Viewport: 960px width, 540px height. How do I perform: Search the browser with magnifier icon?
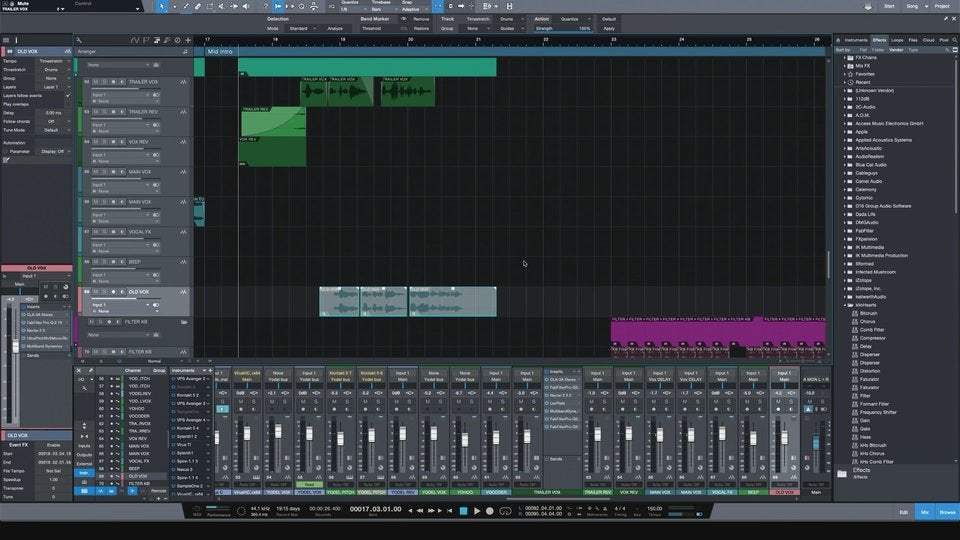pos(954,40)
